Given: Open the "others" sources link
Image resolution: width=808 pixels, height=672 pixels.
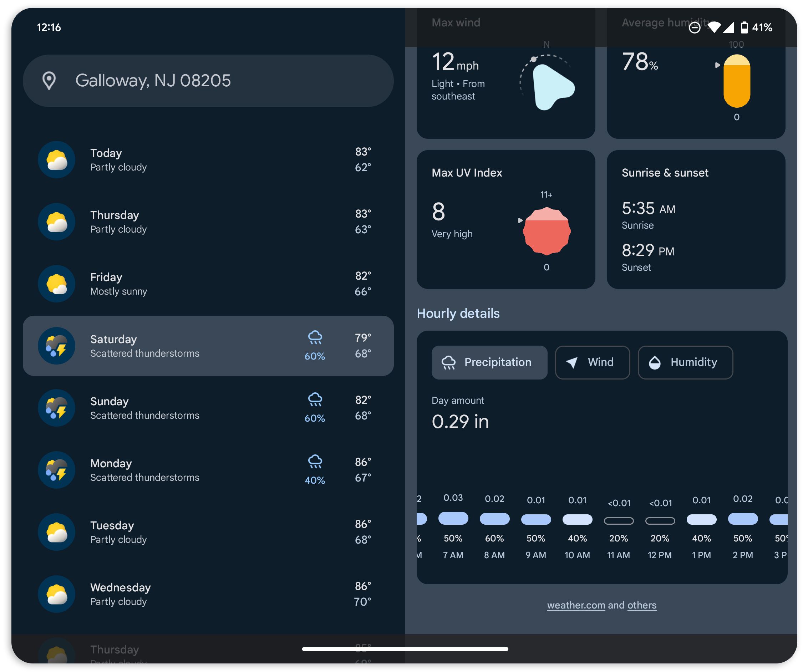Looking at the screenshot, I should pos(642,605).
